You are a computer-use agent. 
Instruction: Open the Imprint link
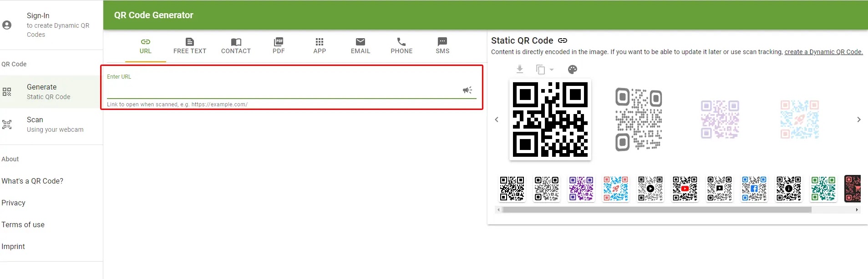click(13, 246)
